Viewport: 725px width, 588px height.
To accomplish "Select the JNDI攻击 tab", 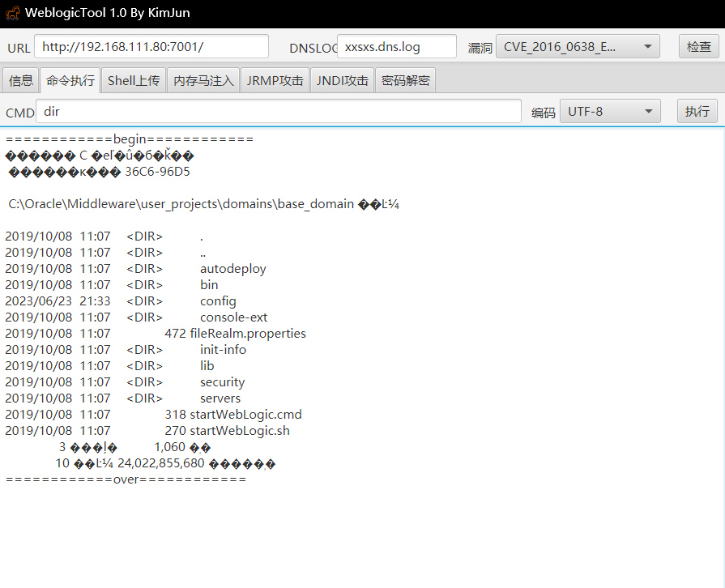I will pyautogui.click(x=342, y=80).
